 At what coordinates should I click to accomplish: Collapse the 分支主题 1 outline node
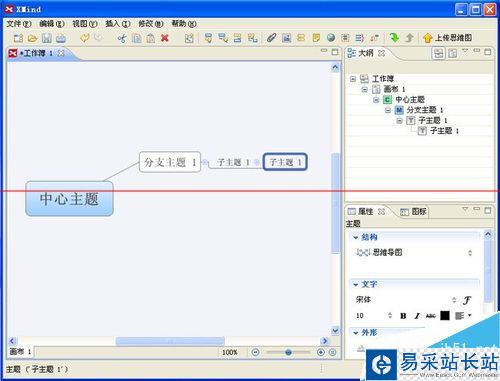[388, 110]
